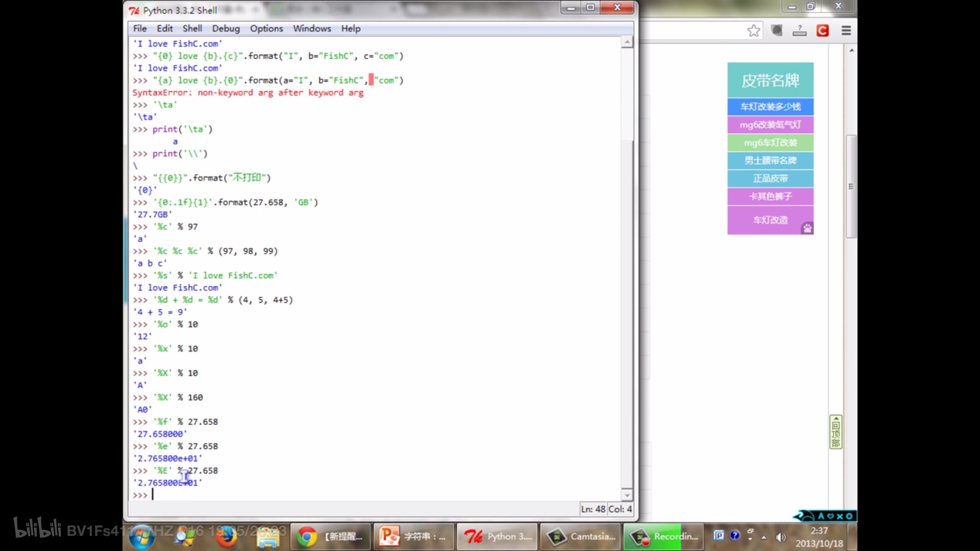Show hidden tray icons arrow

point(764,537)
